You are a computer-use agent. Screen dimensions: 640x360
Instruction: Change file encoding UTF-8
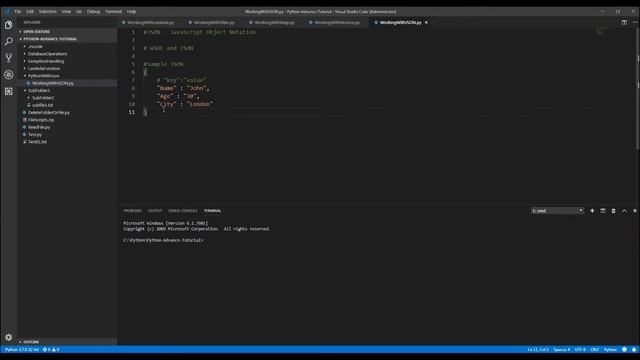point(580,349)
